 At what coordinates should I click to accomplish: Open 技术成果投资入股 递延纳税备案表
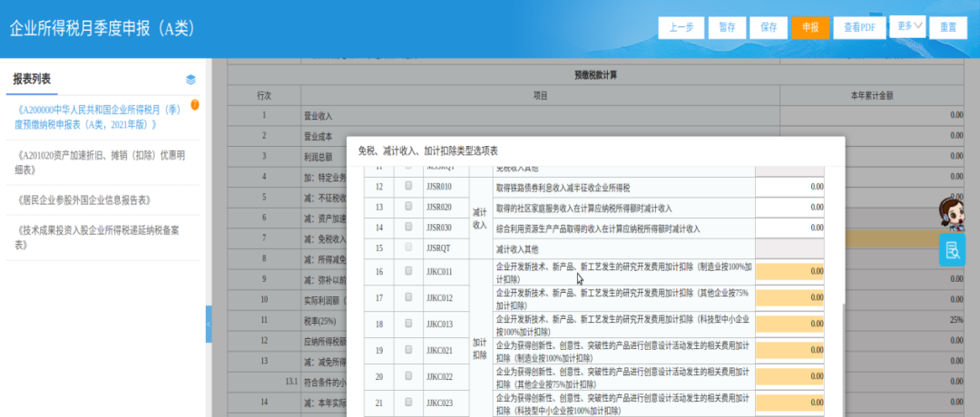pyautogui.click(x=97, y=238)
